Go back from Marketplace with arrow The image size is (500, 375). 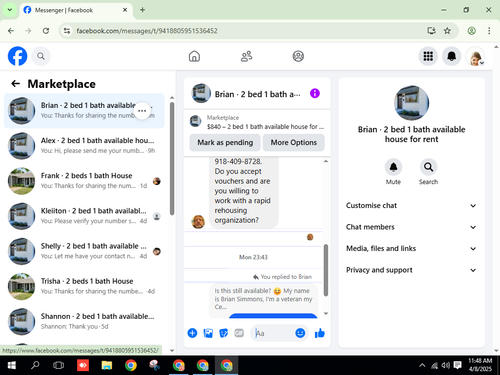coord(15,83)
